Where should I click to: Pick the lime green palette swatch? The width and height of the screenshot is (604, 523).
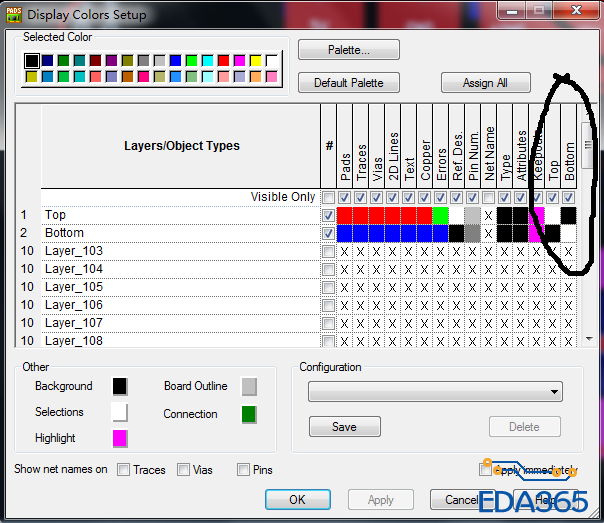tap(191, 60)
